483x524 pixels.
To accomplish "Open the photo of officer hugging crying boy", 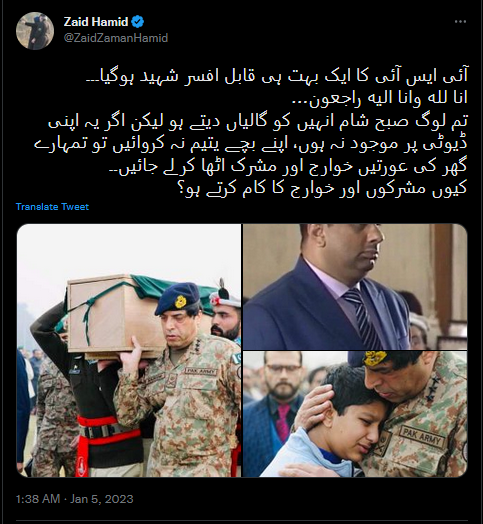I will tap(355, 414).
